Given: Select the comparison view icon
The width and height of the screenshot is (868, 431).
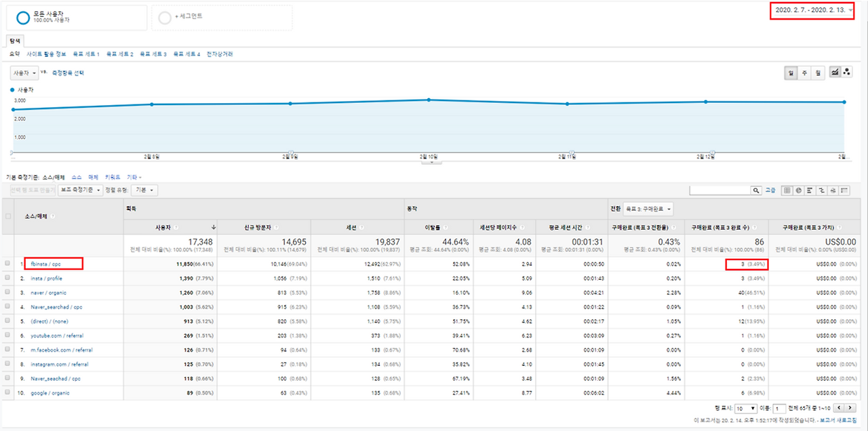Looking at the screenshot, I should (x=822, y=190).
